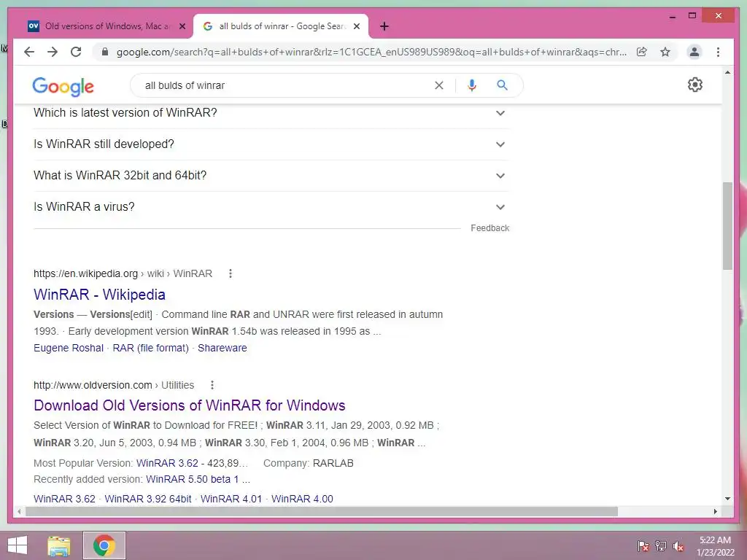Open network status tray icon

coord(661,546)
